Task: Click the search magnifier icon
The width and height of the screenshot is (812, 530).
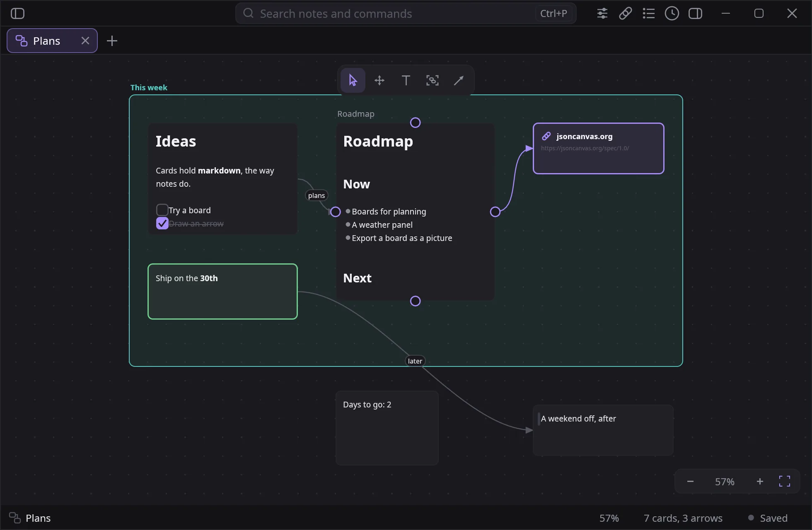Action: pyautogui.click(x=248, y=13)
